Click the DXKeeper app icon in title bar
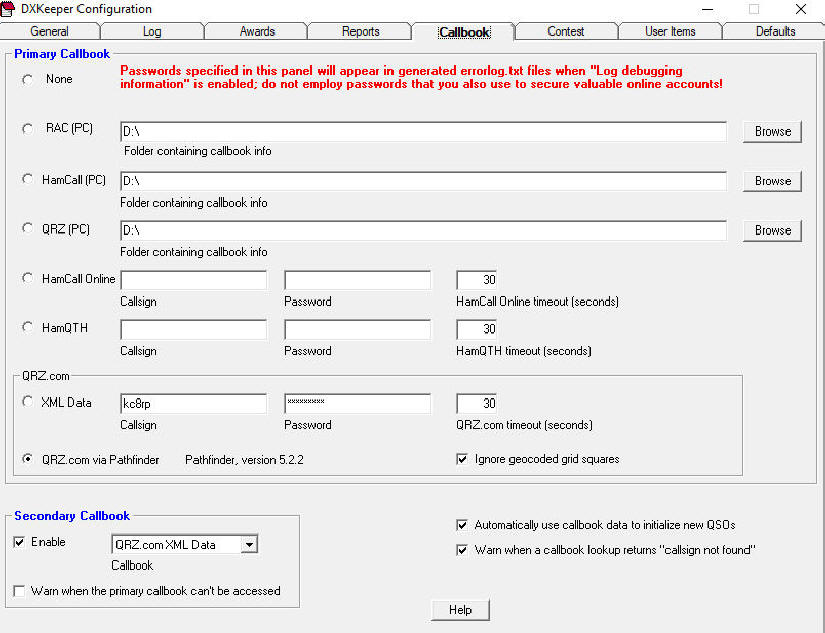The height and width of the screenshot is (633, 825). (x=7, y=9)
